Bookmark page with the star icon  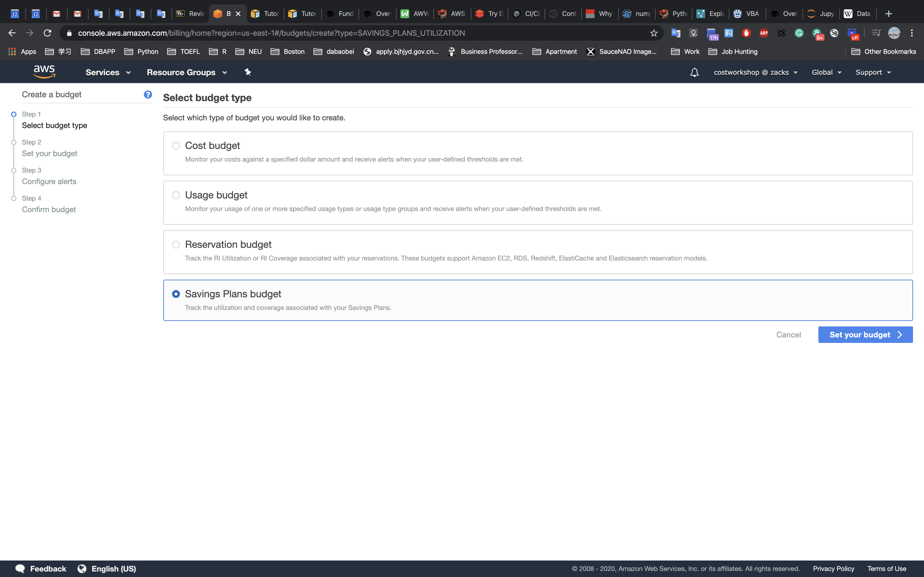(654, 33)
